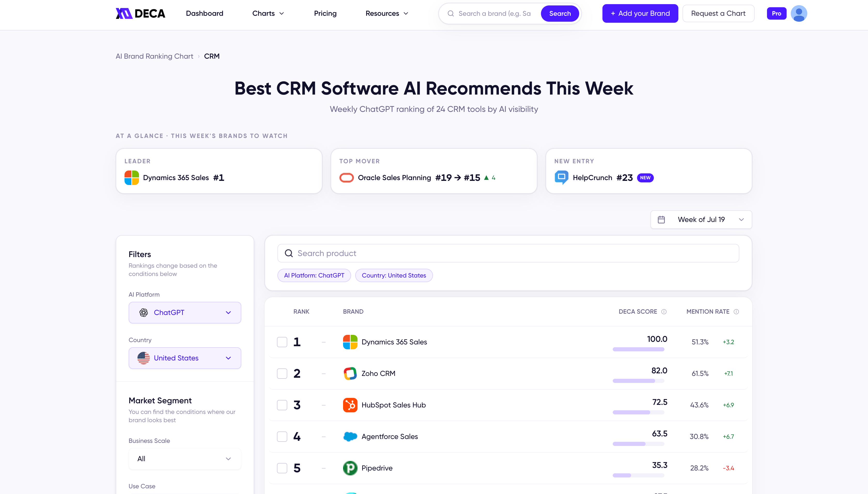
Task: Click the magnifier icon in Search product field
Action: (289, 253)
